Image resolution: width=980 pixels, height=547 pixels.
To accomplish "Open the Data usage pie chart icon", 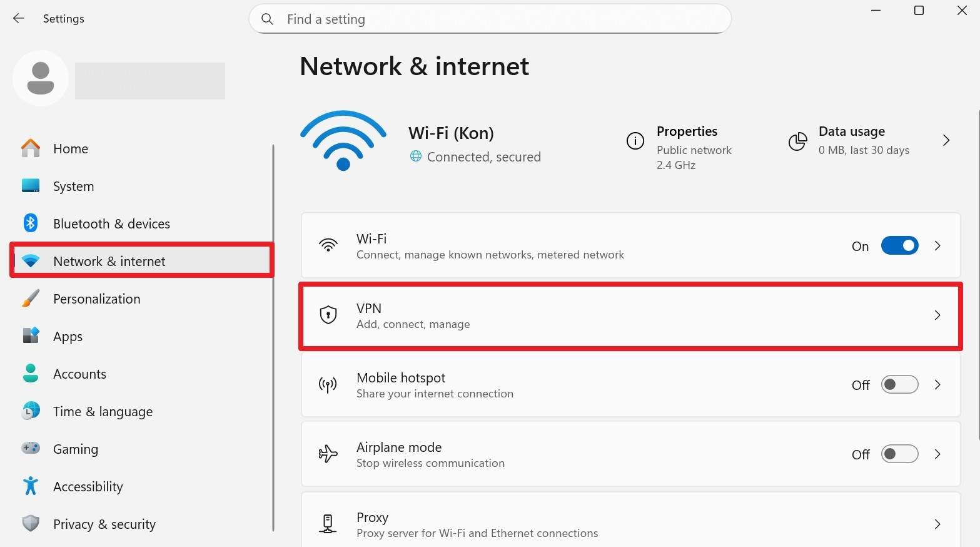I will click(798, 141).
